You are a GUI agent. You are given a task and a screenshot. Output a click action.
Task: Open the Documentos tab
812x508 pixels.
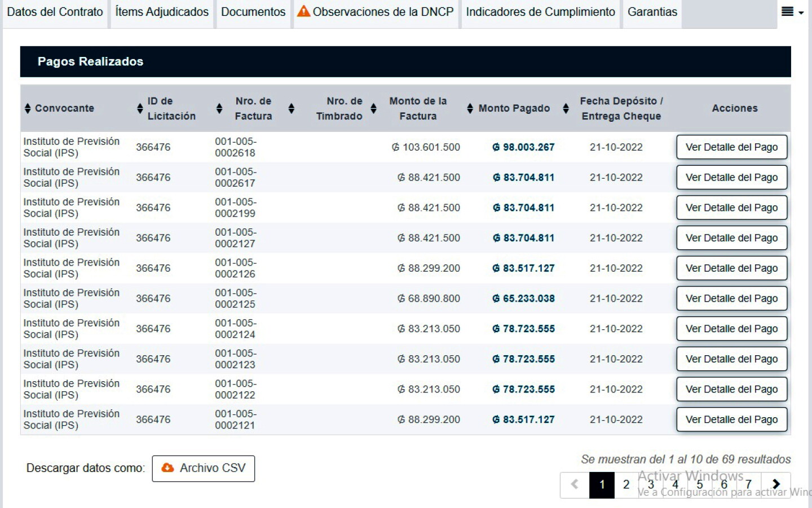[x=253, y=12]
